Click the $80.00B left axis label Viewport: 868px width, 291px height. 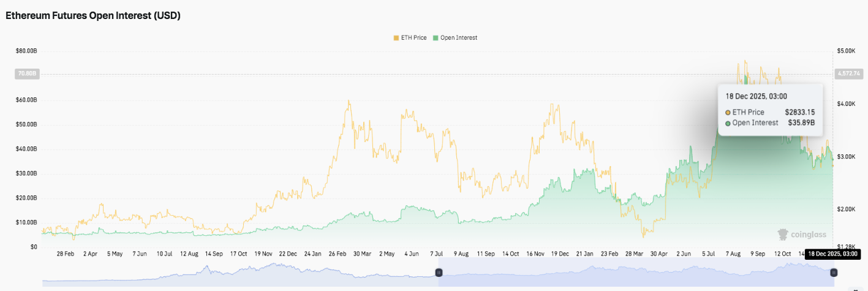point(25,51)
